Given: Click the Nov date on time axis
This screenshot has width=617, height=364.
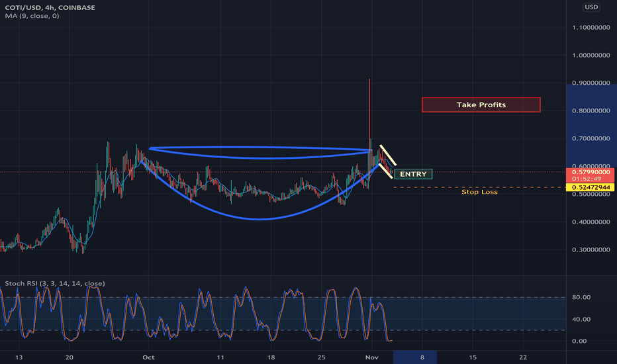Looking at the screenshot, I should [372, 357].
